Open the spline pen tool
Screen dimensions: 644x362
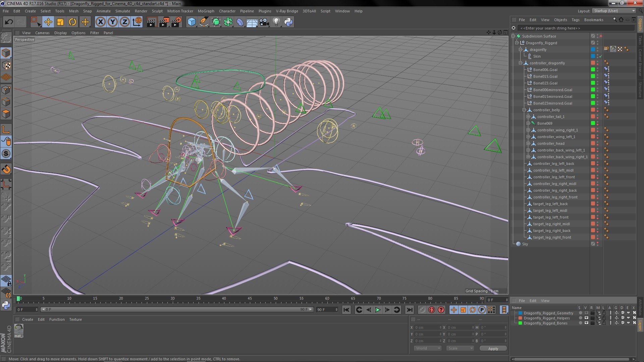click(x=204, y=22)
